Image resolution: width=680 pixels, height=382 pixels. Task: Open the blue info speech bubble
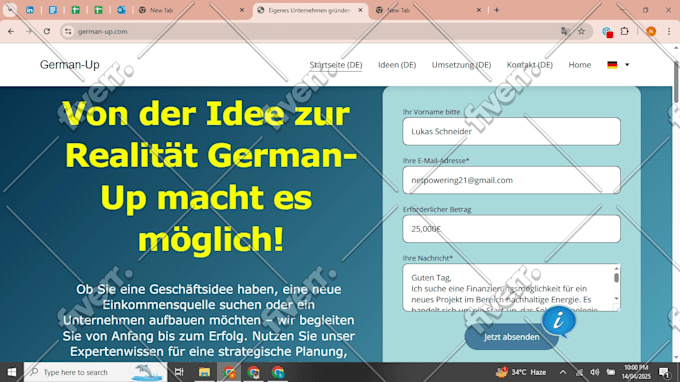(x=559, y=321)
